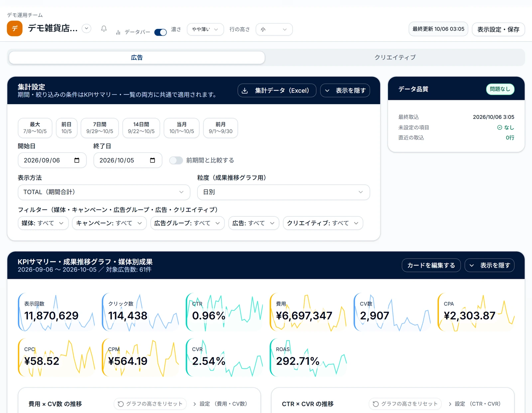Switch to the クリエイティブ tab
Screen dimensions: 532x413
[395, 58]
